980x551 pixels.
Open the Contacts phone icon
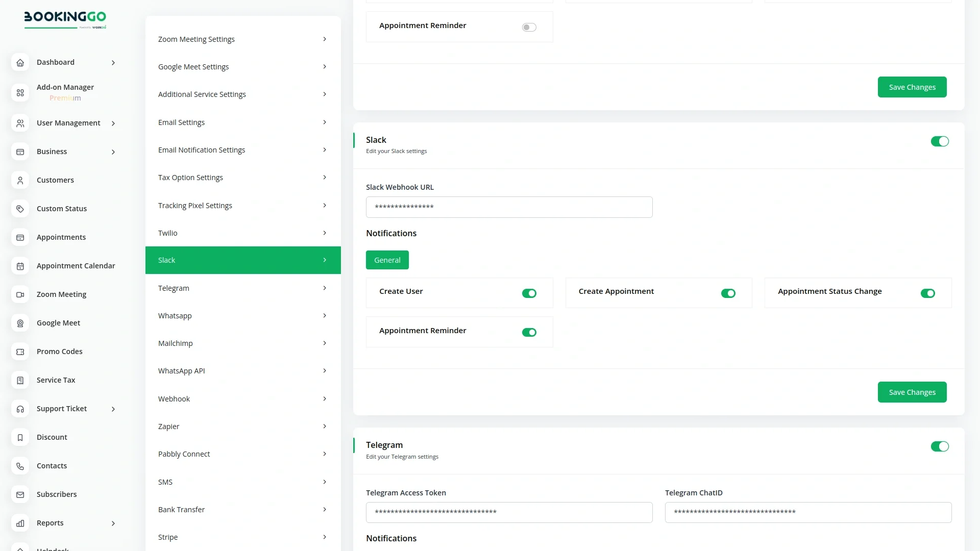pyautogui.click(x=20, y=466)
